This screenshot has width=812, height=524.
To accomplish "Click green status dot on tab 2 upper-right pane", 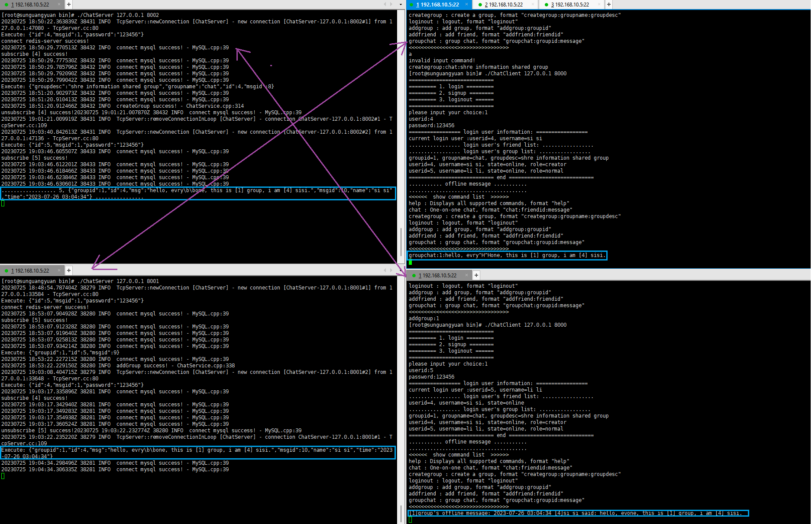I will 480,5.
